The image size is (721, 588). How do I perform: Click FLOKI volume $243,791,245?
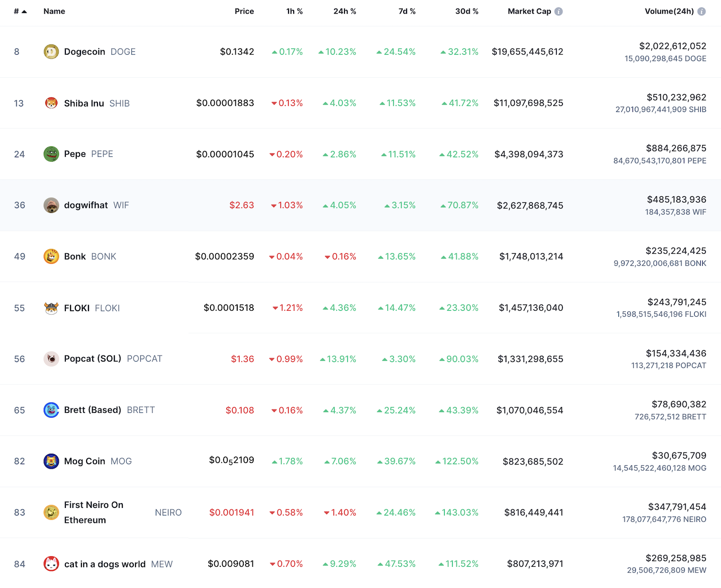[x=677, y=302]
